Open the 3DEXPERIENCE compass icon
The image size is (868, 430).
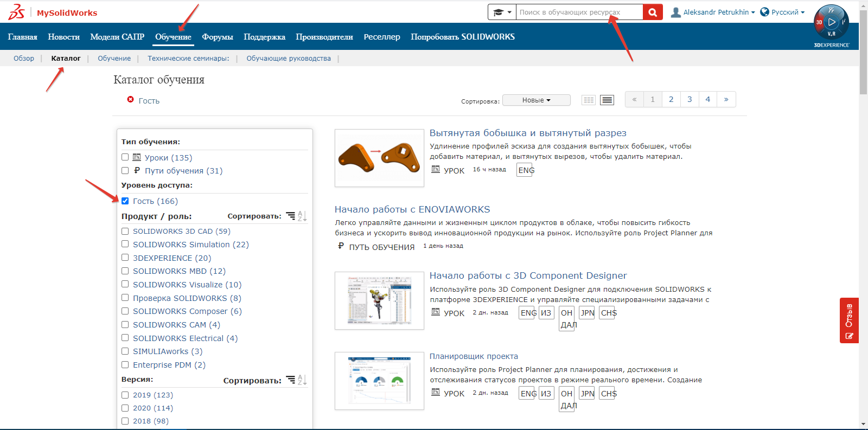[831, 23]
